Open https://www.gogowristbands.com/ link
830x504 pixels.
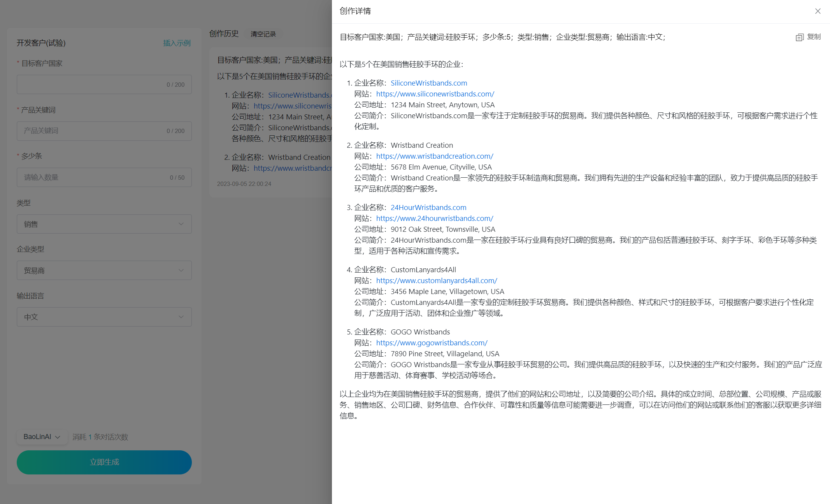pos(432,343)
